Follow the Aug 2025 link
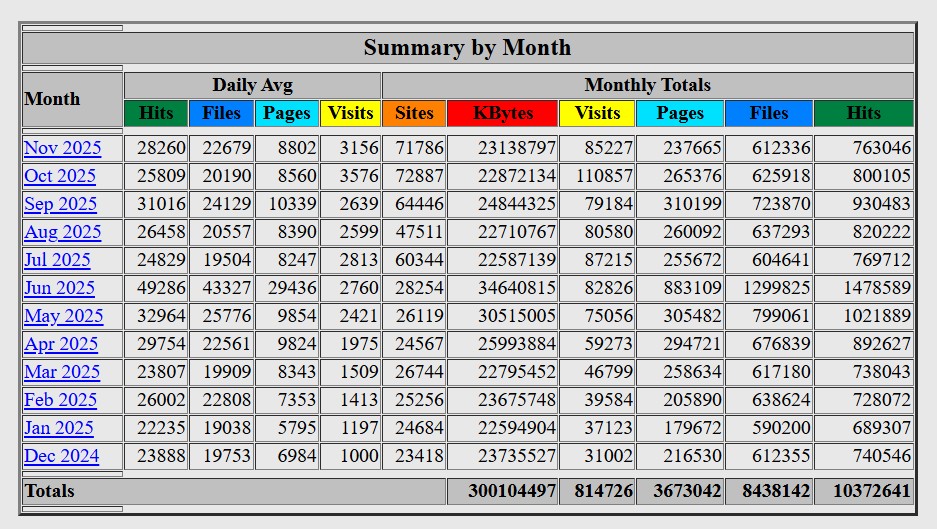Screen dimensions: 937x529 62,232
